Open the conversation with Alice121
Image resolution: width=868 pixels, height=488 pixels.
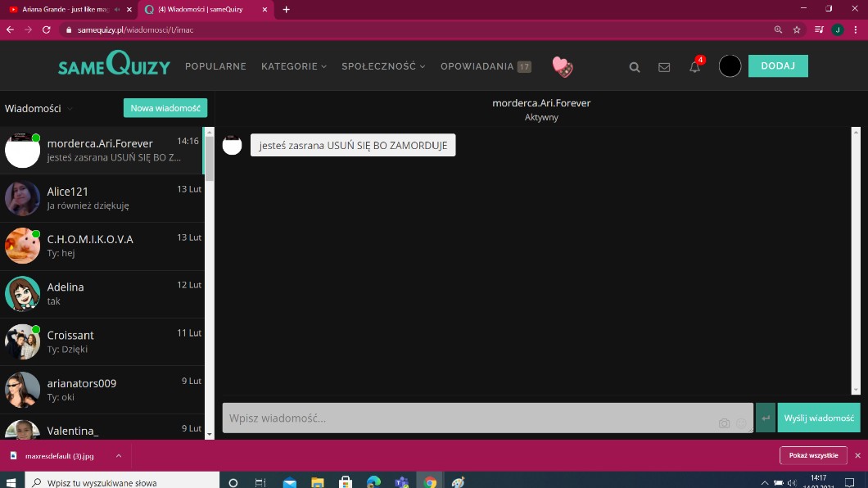(x=102, y=198)
